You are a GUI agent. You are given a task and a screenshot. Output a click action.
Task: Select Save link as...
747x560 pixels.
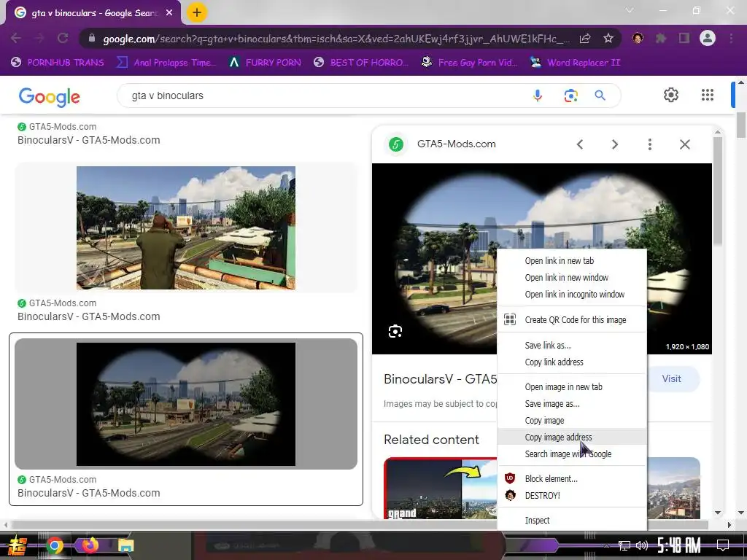pyautogui.click(x=572, y=345)
